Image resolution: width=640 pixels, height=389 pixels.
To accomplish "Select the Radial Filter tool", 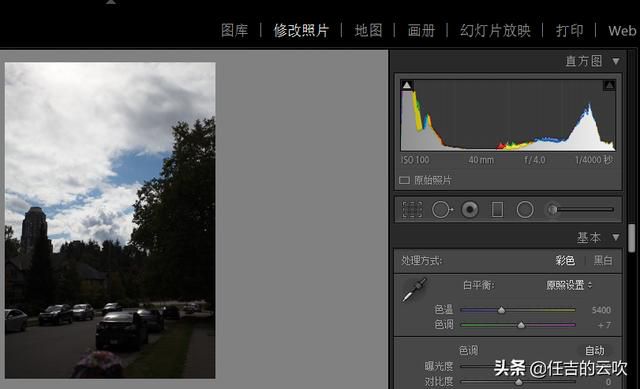I will click(525, 209).
